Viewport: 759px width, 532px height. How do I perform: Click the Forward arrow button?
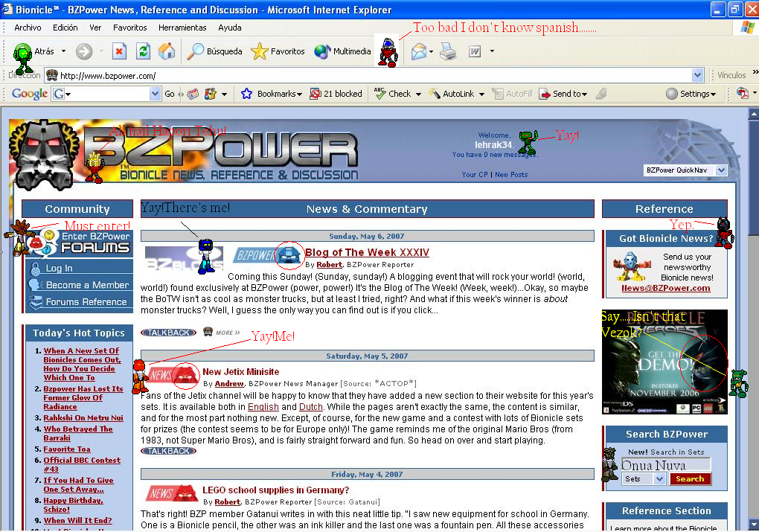[x=84, y=51]
